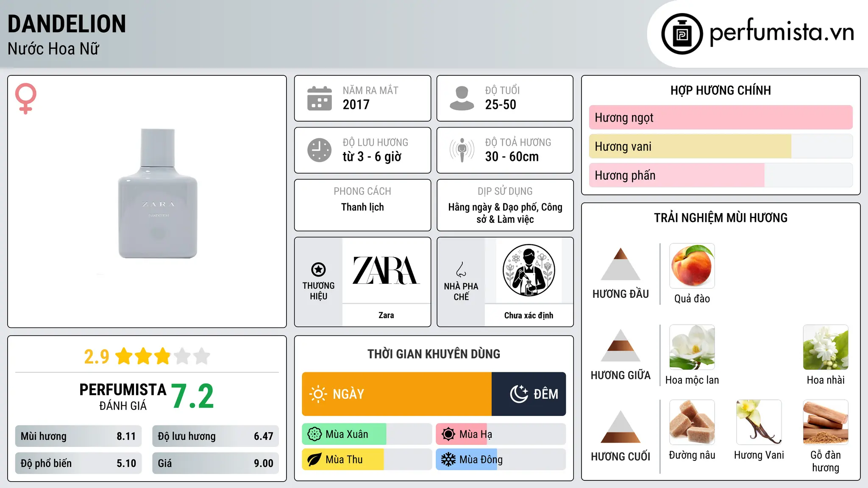
Task: Click the base-note pyramid icon above Hương cuối
Action: tap(620, 427)
